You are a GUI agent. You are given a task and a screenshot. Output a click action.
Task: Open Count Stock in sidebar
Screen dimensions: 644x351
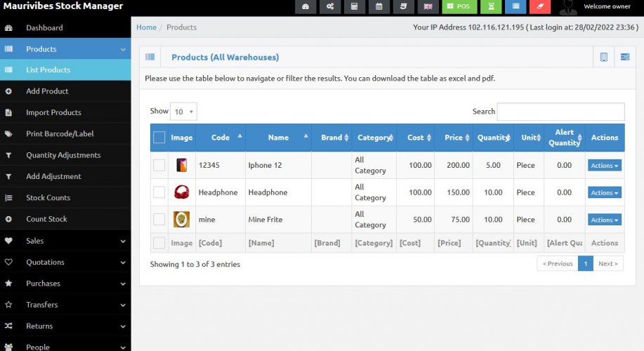click(x=65, y=219)
